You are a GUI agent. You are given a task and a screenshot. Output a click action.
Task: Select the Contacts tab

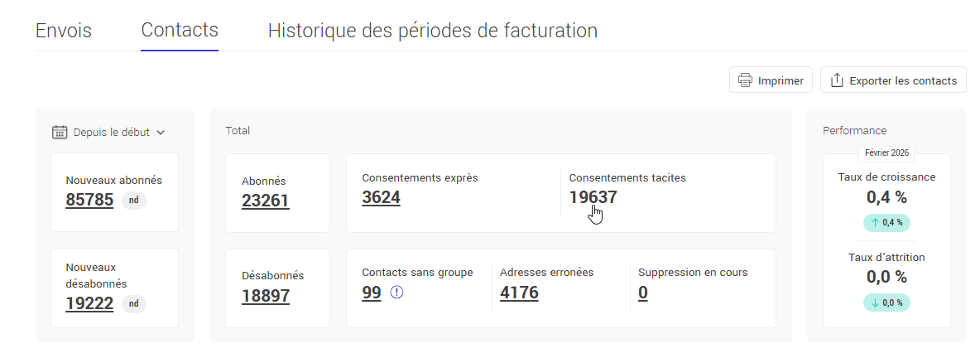(x=180, y=31)
